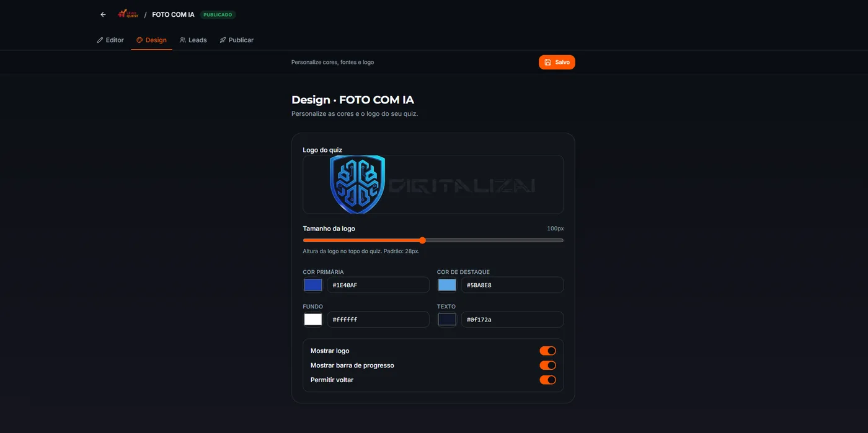Click the quiz logo upload area

(x=433, y=185)
